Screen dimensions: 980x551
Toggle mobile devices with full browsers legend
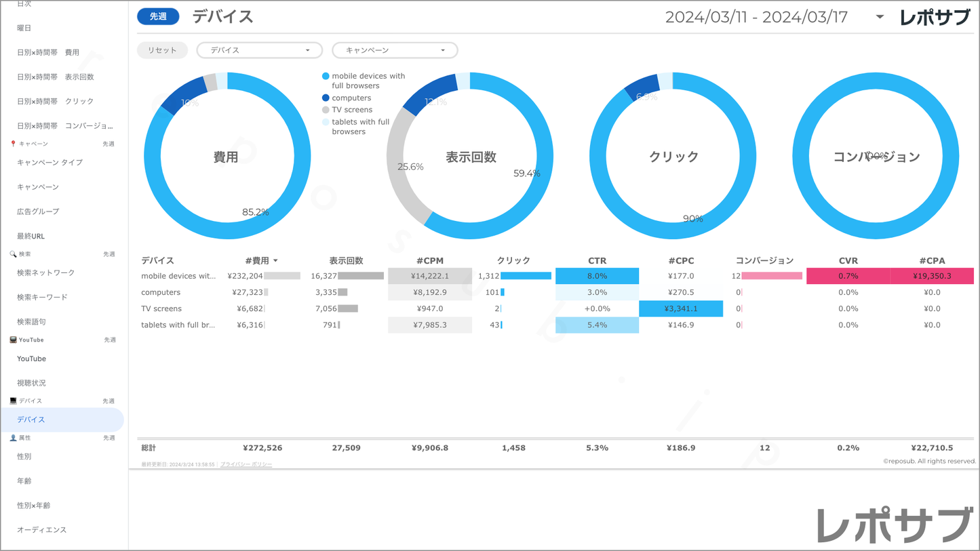368,81
